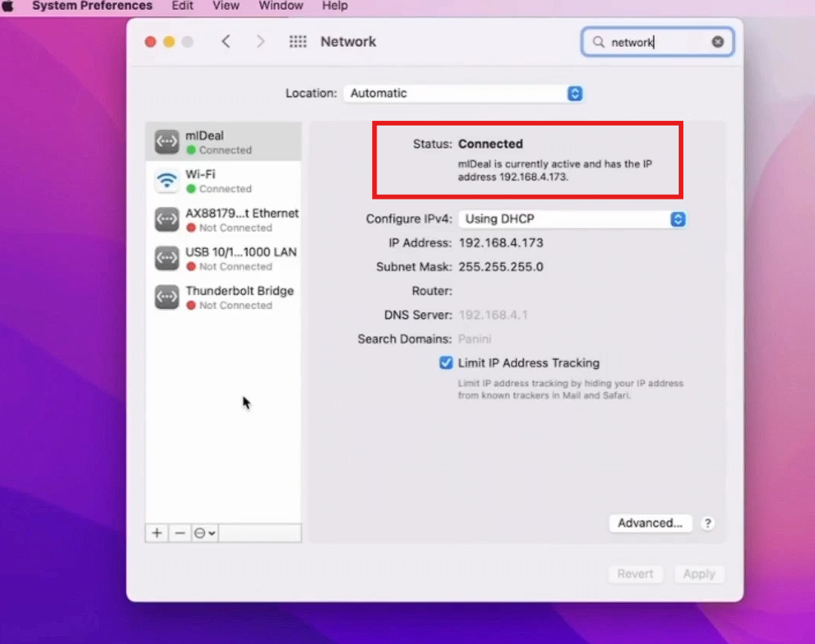Click the Advanced... button

[649, 523]
